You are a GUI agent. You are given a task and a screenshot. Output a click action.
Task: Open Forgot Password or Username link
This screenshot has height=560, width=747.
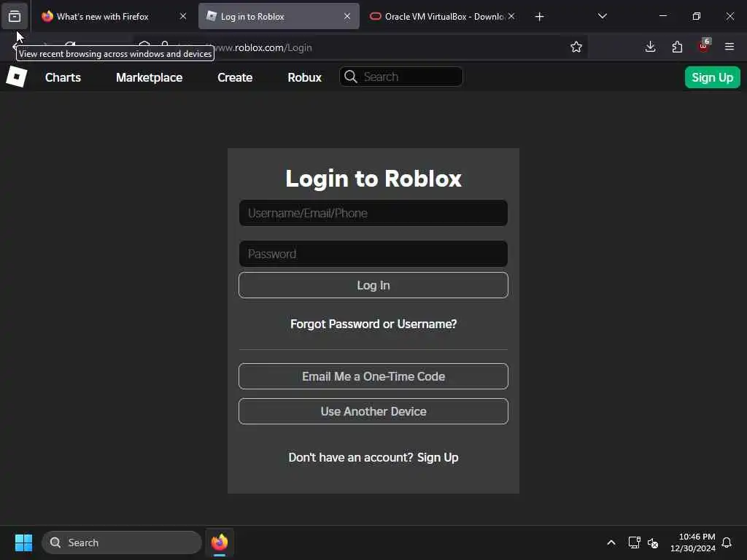tap(373, 324)
